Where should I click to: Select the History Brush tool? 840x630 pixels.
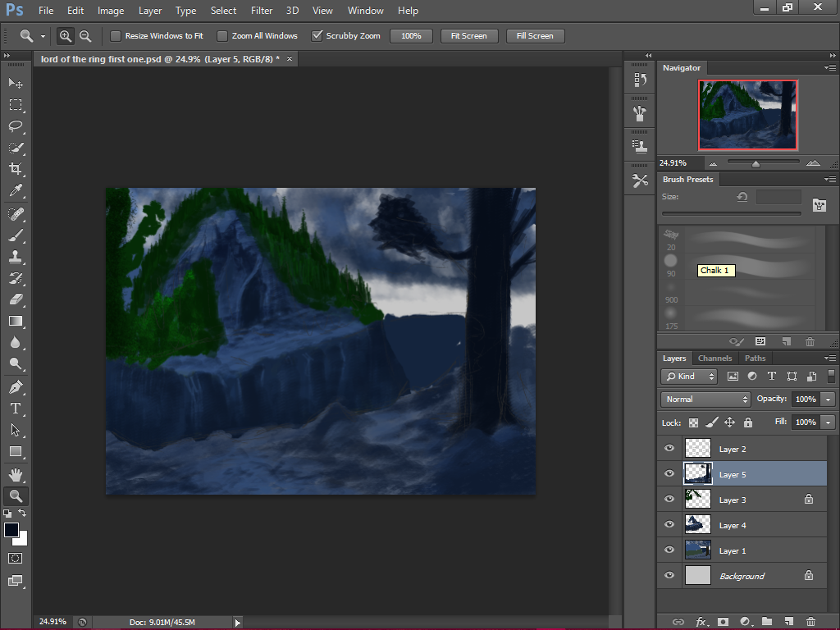(16, 278)
